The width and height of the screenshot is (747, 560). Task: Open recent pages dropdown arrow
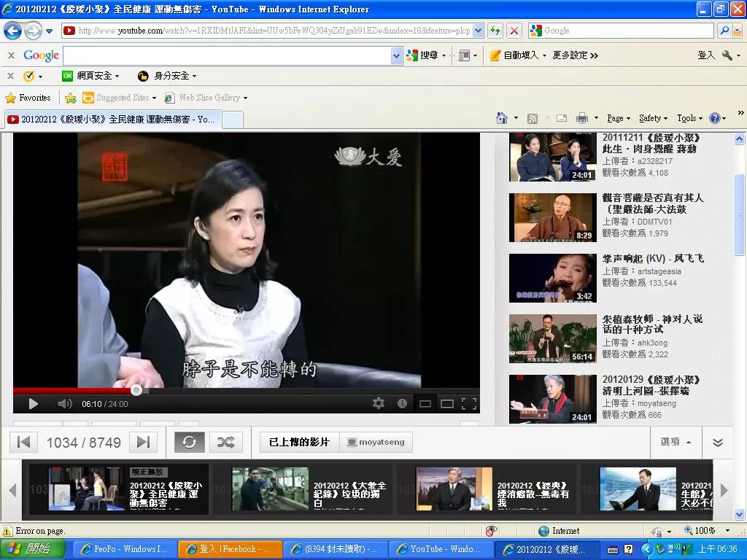(49, 31)
